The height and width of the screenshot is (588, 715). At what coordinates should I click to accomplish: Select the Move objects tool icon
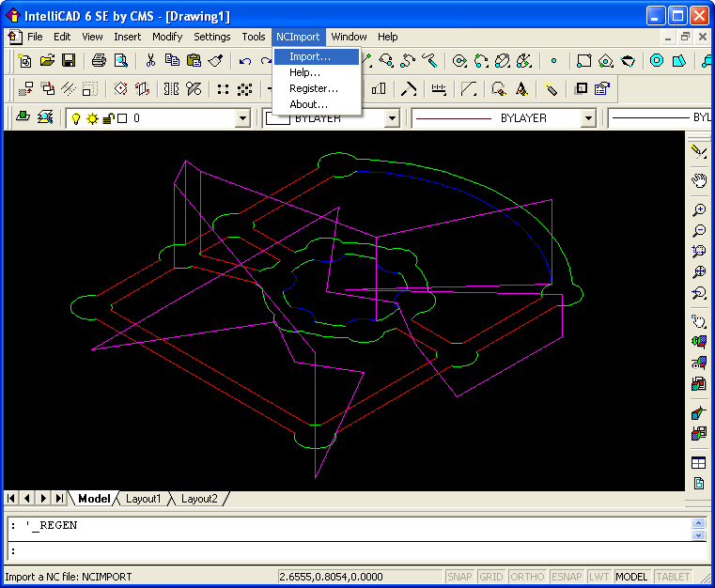[25, 88]
